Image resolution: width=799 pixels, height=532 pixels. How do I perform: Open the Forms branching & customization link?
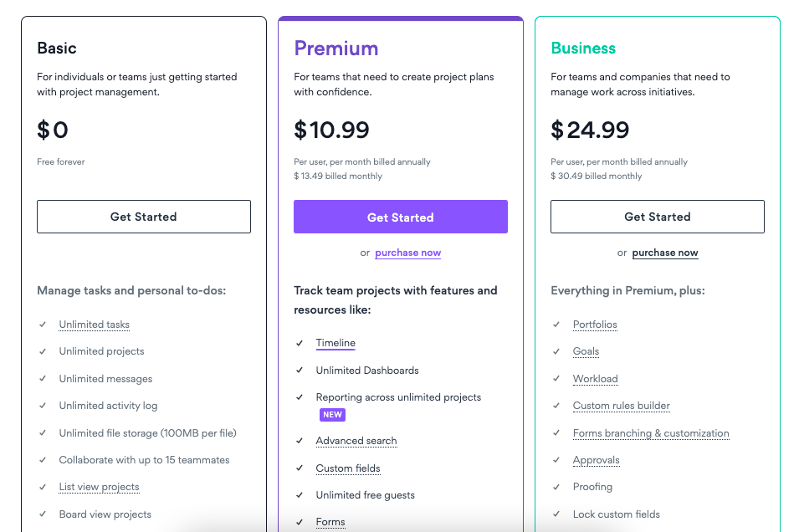[651, 433]
